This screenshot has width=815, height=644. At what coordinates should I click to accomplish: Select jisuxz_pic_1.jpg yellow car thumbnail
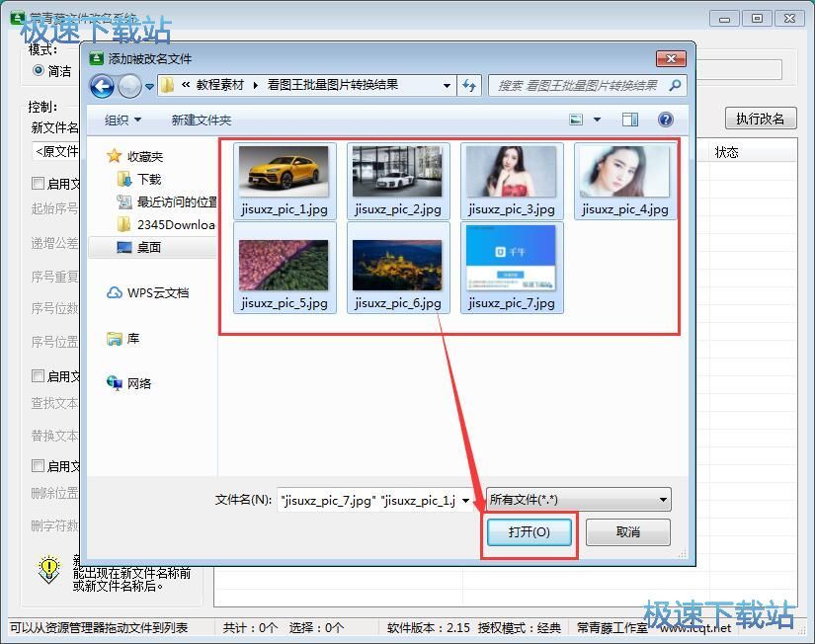[x=285, y=181]
